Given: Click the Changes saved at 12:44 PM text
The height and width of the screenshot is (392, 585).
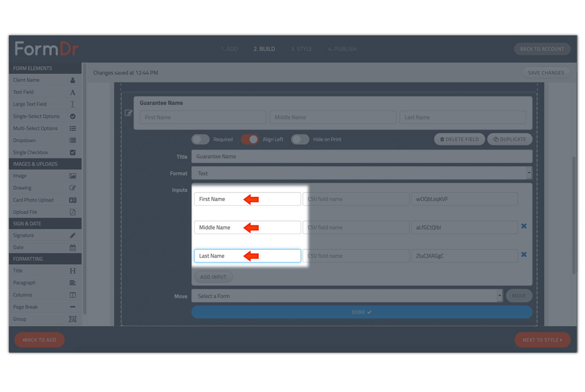Looking at the screenshot, I should click(x=126, y=72).
